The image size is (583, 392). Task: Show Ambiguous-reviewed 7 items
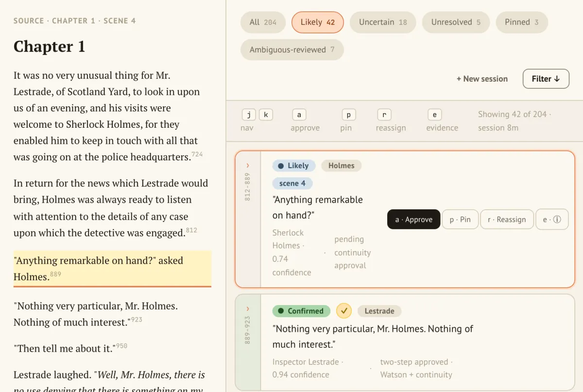pyautogui.click(x=292, y=50)
